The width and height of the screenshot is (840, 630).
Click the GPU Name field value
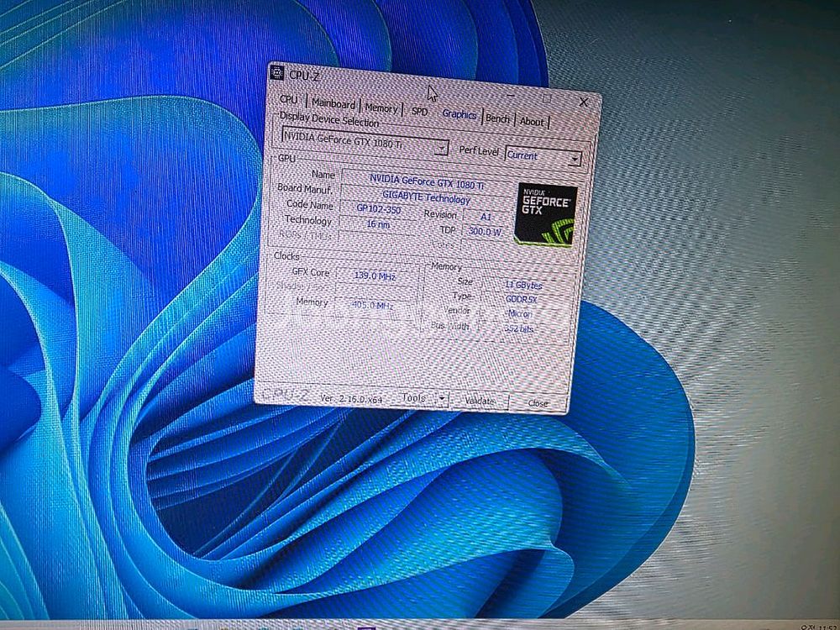pos(426,181)
